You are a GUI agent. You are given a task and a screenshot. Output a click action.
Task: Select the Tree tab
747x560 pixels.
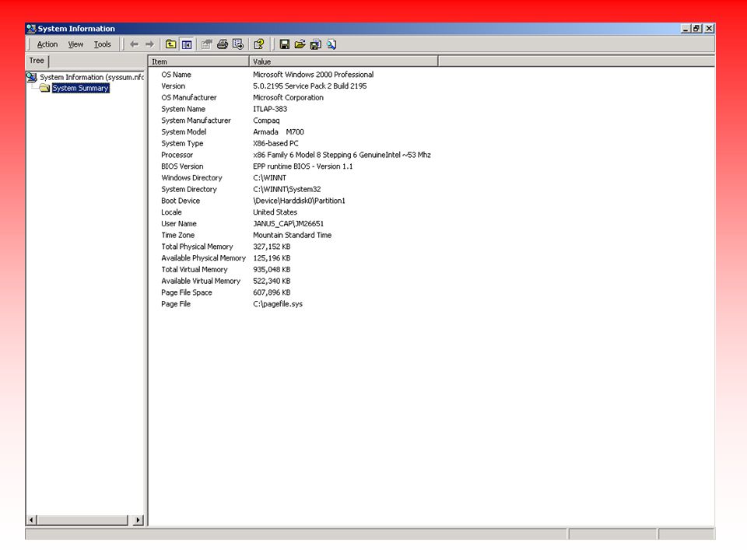pos(37,61)
